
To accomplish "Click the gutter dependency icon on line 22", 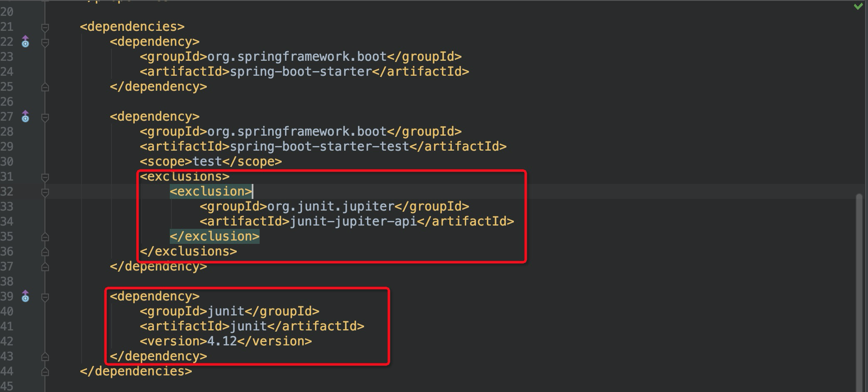I will (25, 42).
